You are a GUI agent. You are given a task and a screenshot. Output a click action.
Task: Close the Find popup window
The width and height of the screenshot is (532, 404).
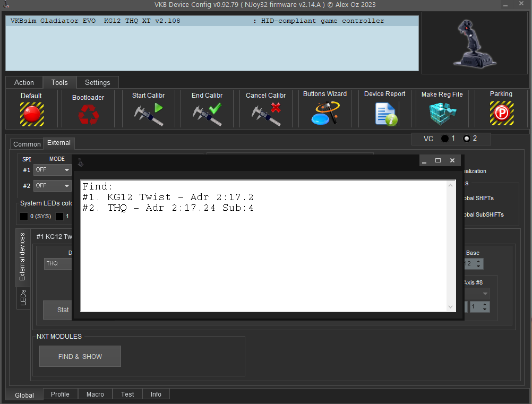point(452,161)
